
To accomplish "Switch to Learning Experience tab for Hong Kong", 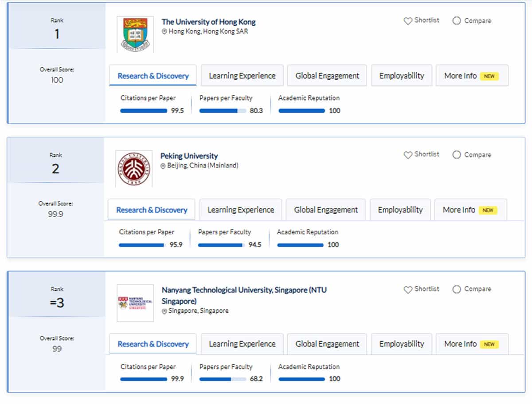I will [x=242, y=76].
